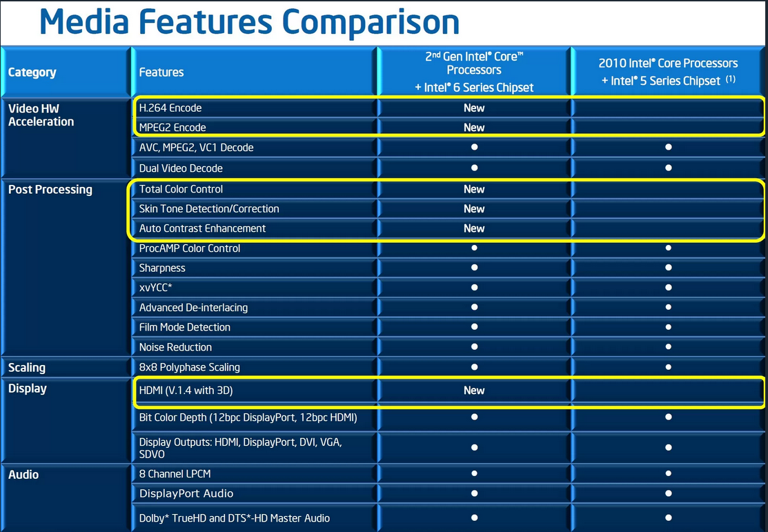This screenshot has height=532, width=768.
Task: Click the 'Media Features Comparison' title
Action: [249, 21]
